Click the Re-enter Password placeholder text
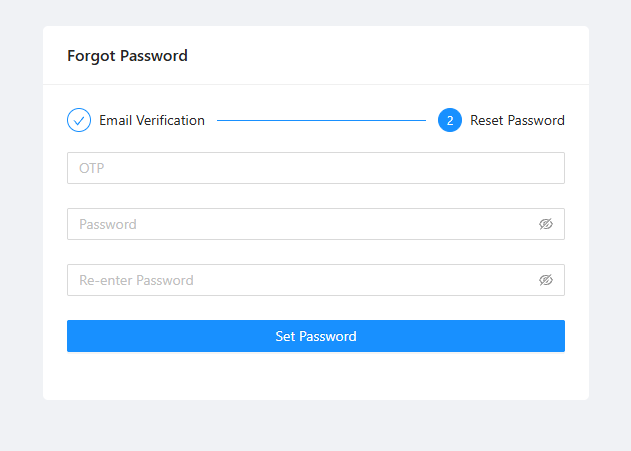Screen dimensions: 631x451 [x=136, y=280]
